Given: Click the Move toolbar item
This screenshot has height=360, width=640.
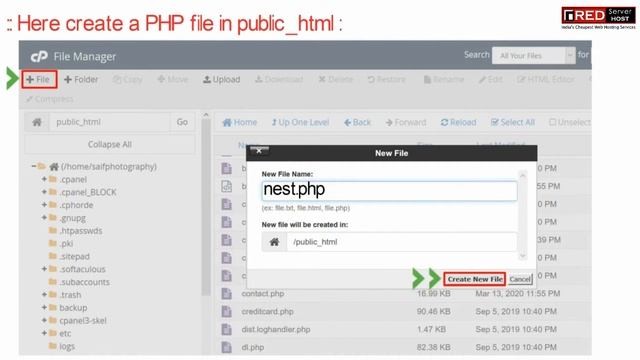Looking at the screenshot, I should 173,79.
